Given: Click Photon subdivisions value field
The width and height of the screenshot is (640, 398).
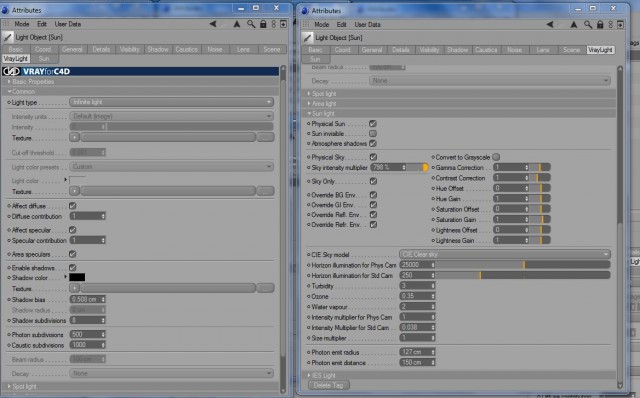Looking at the screenshot, I should [87, 334].
